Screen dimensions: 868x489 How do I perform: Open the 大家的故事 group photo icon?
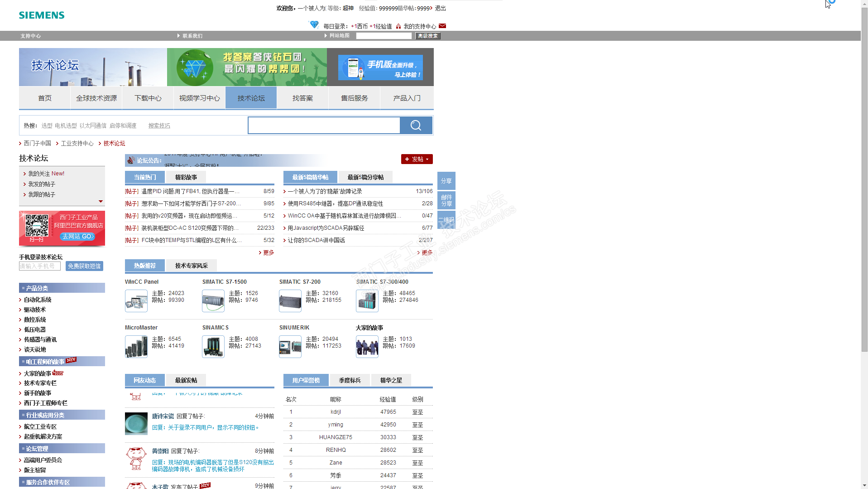tap(367, 347)
